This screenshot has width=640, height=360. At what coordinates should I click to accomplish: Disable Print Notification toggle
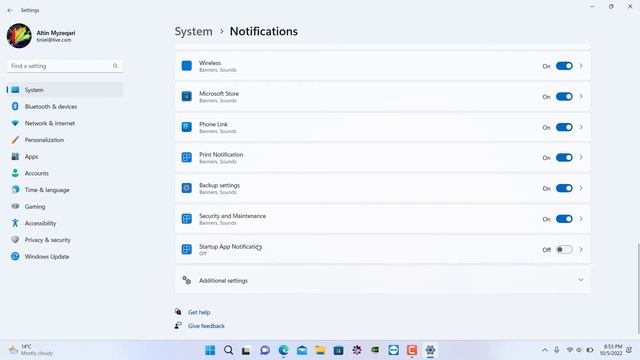coord(564,158)
